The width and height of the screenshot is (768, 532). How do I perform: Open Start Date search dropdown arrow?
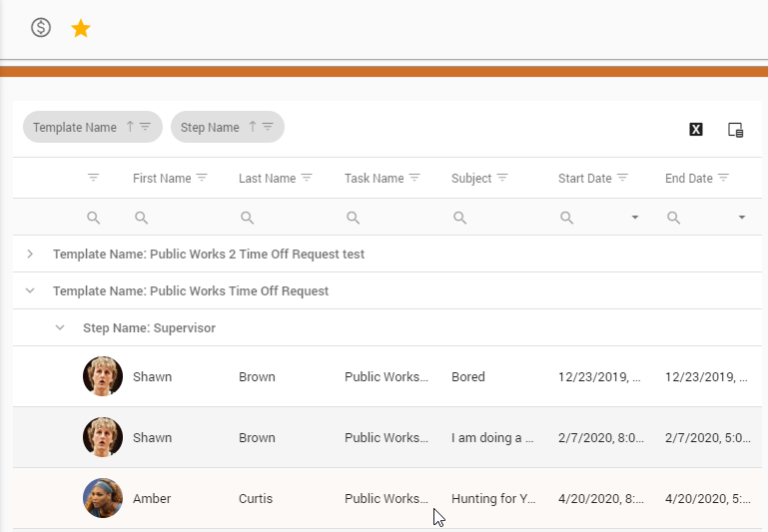tap(635, 218)
